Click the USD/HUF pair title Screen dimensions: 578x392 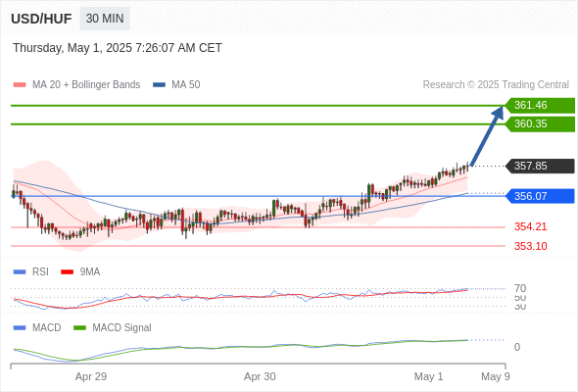41,19
